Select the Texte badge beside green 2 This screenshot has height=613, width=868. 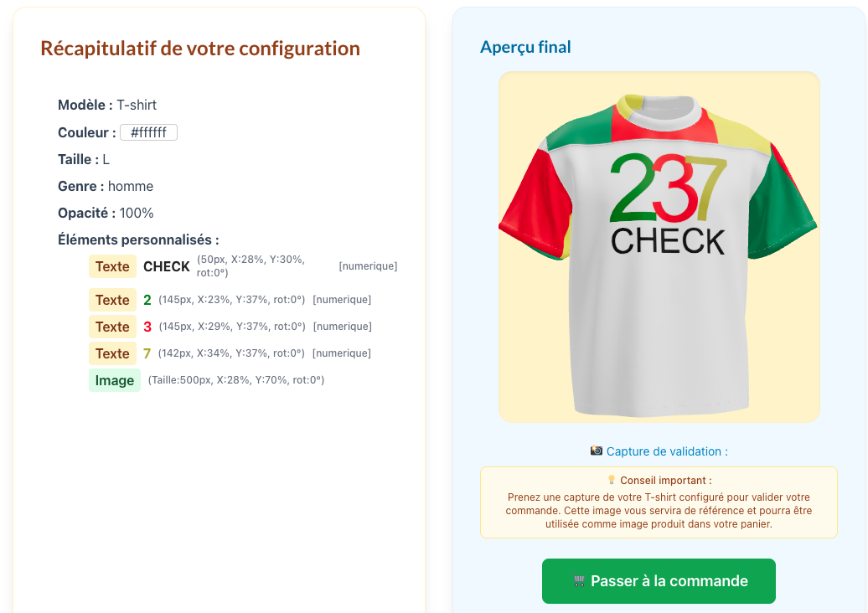112,300
